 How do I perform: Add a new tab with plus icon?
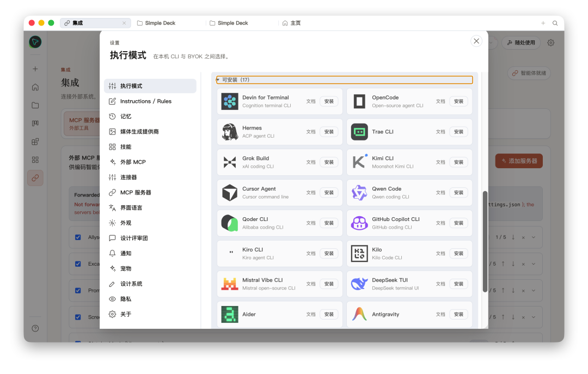click(x=543, y=23)
